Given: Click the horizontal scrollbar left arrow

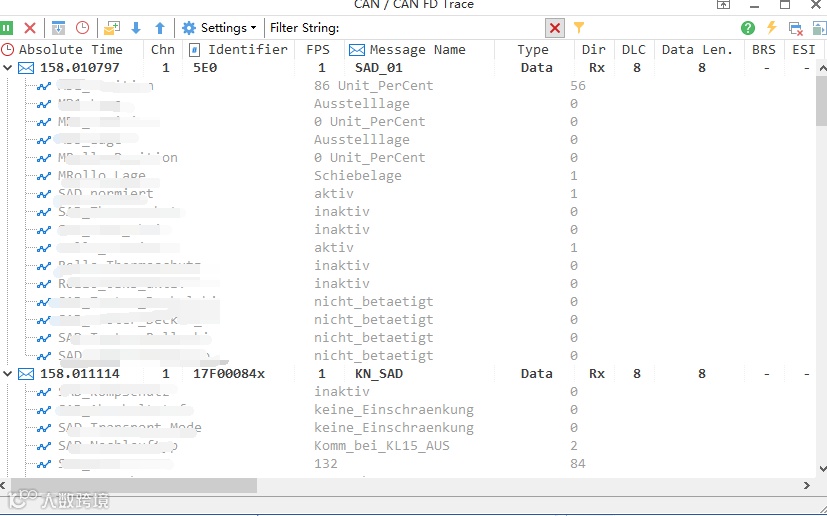Looking at the screenshot, I should [x=3, y=485].
